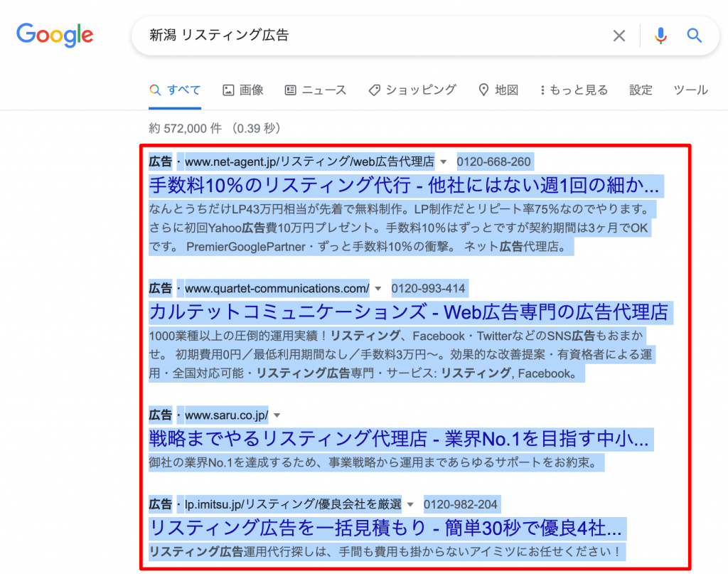The image size is (728, 574).
Task: Open the ツール options
Action: coord(690,90)
